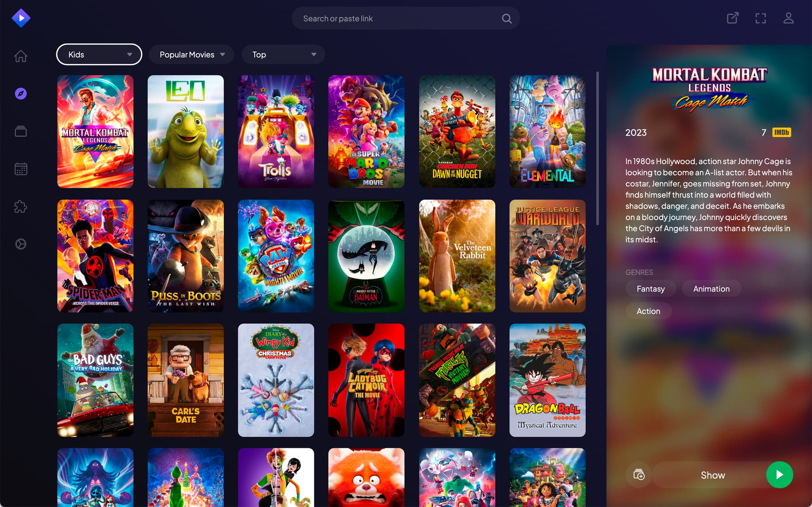Add Mortal Kombat to library icon
This screenshot has height=507, width=812.
pyautogui.click(x=639, y=475)
